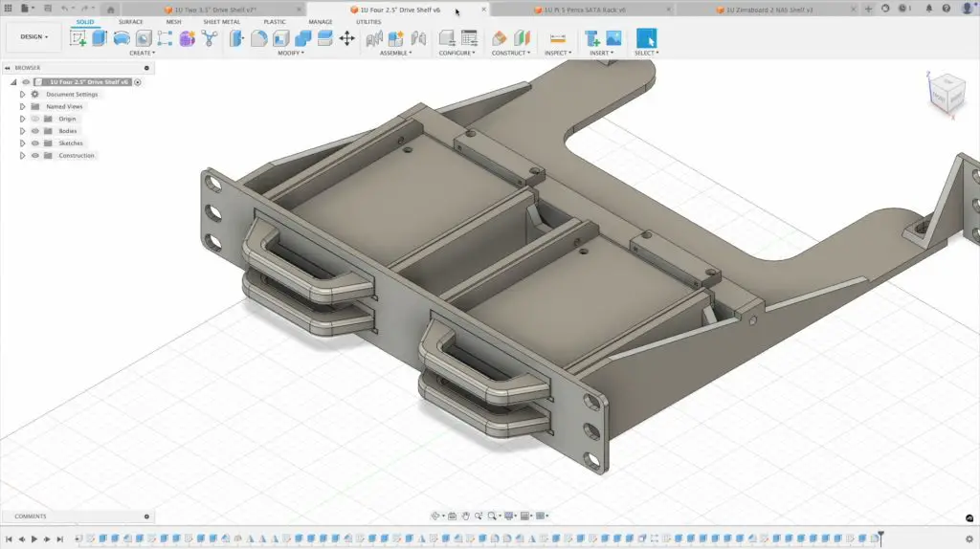This screenshot has height=549, width=980.
Task: Activate the Select cursor tool
Action: 647,38
